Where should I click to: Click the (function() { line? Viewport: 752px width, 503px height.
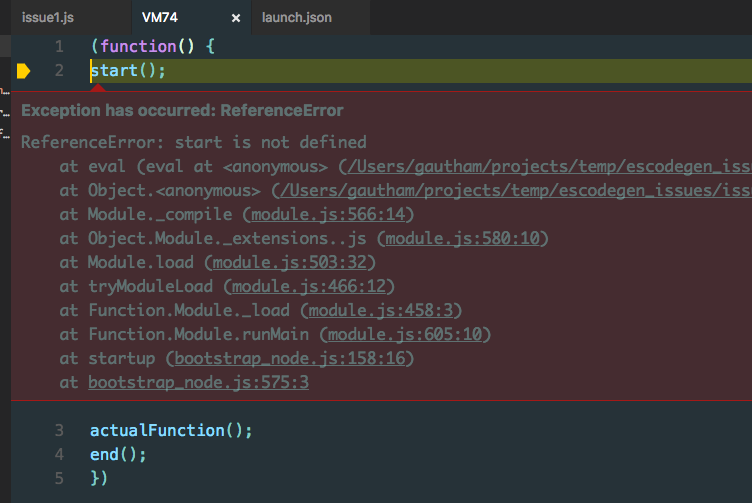[x=153, y=47]
